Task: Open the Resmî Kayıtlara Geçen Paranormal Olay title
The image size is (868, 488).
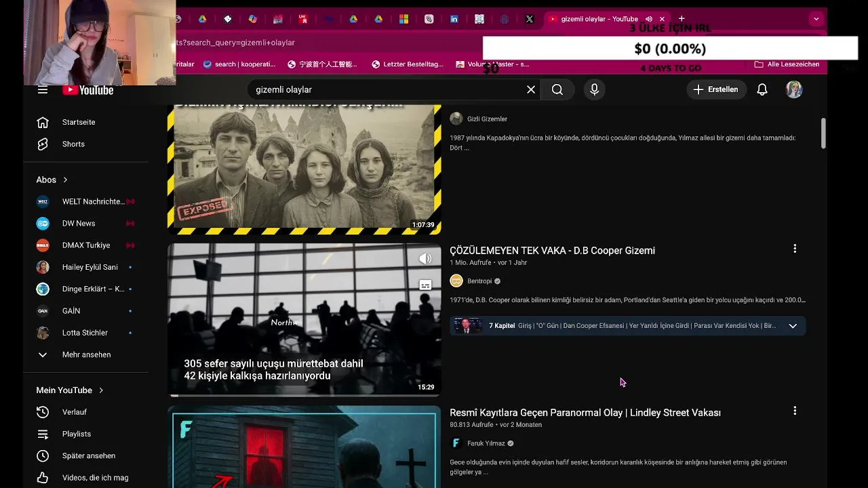Action: [x=585, y=413]
